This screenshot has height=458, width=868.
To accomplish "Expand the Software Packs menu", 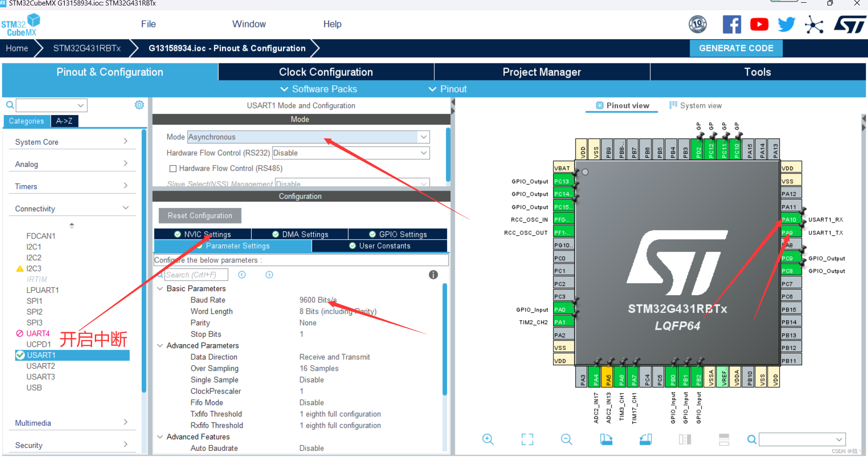I will (319, 89).
